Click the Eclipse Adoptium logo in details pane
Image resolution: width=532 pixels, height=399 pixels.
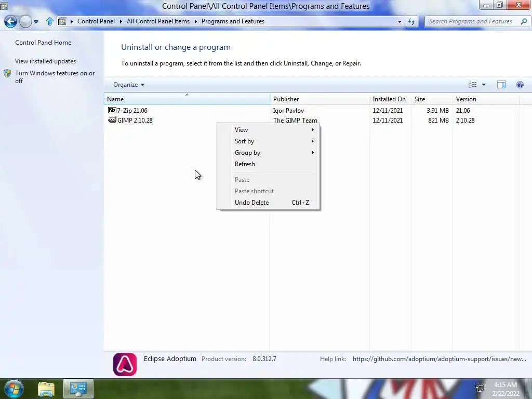coord(125,364)
